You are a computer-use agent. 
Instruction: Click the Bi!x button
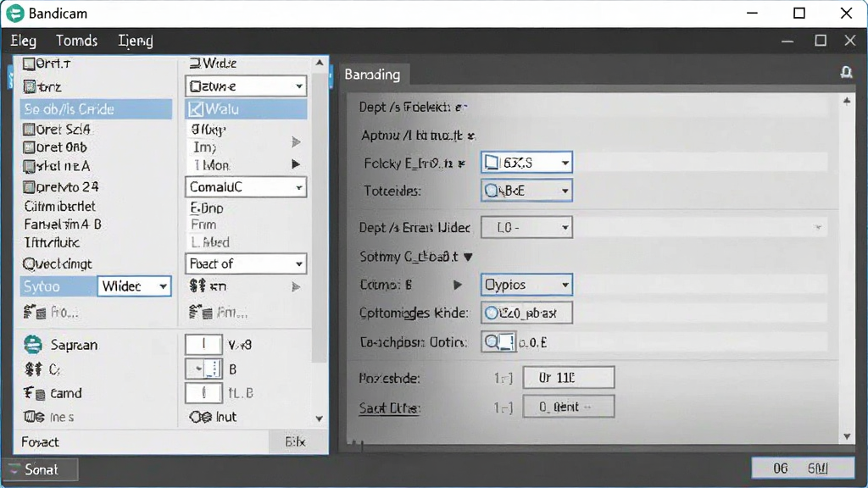point(295,442)
